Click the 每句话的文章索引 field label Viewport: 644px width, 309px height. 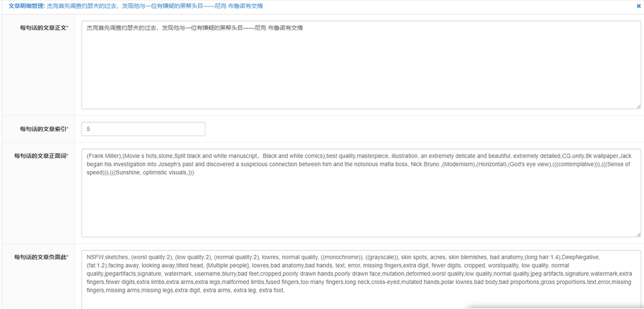pos(44,129)
